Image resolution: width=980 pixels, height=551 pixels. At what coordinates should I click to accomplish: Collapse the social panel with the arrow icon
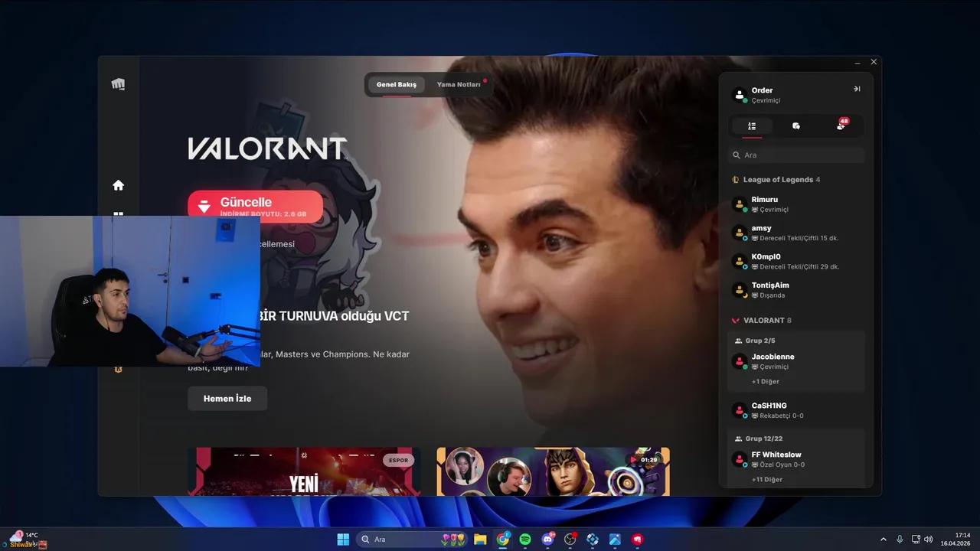pyautogui.click(x=856, y=89)
